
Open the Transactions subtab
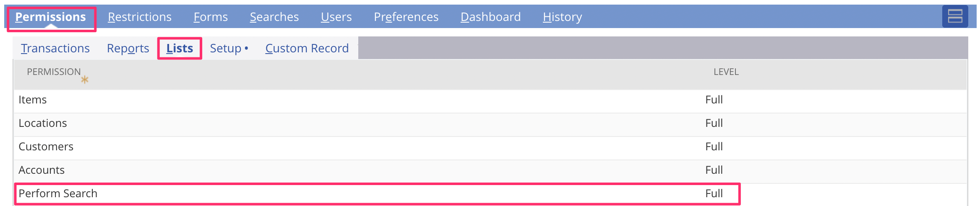point(55,48)
